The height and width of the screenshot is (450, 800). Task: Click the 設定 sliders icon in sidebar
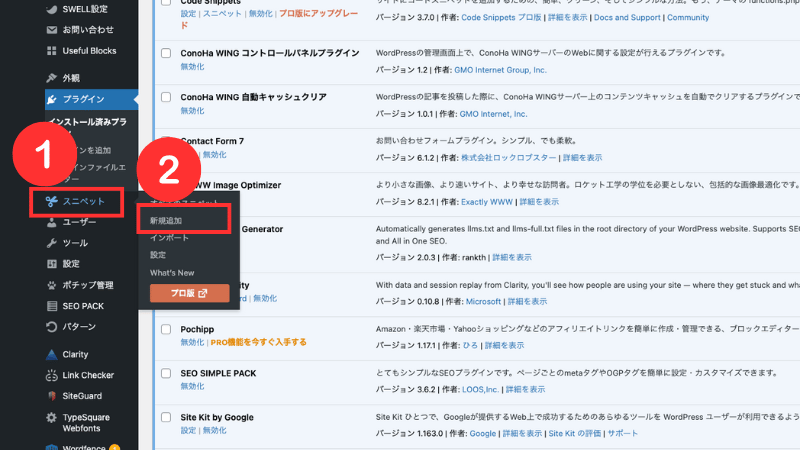tap(52, 264)
